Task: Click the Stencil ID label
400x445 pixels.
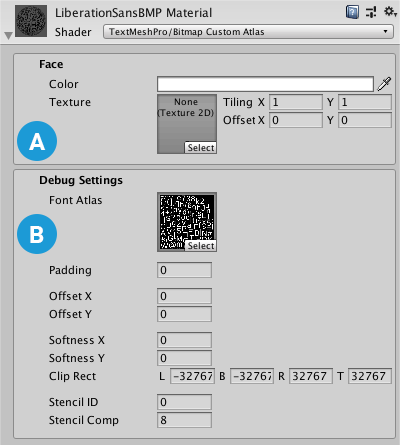Action: click(x=74, y=402)
